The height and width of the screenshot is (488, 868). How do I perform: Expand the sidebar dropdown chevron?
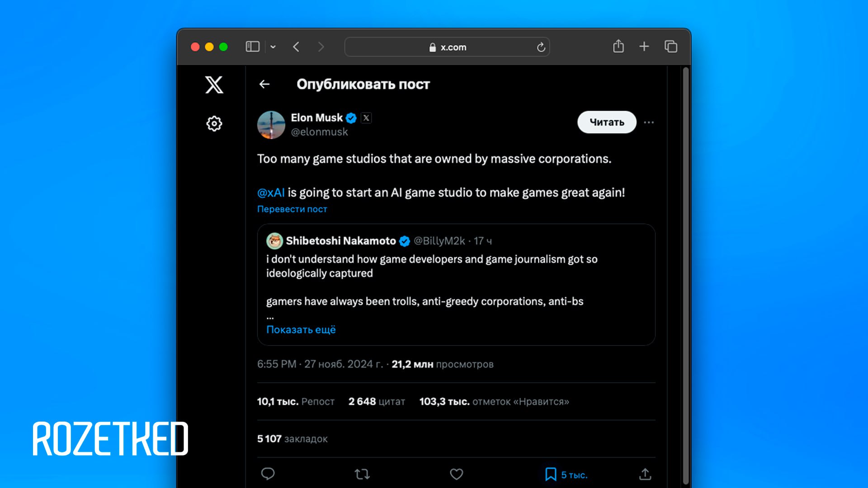273,47
